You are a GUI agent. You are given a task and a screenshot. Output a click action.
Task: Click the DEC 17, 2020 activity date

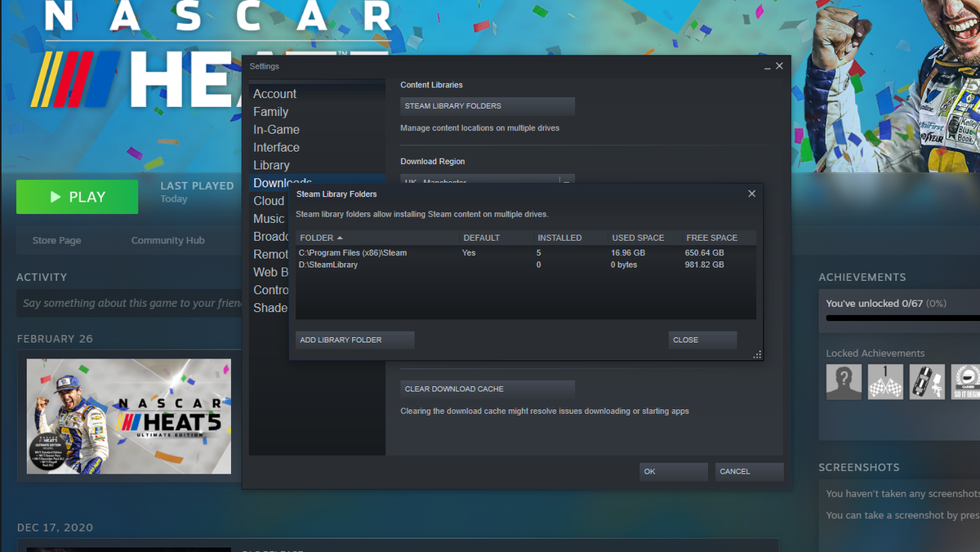pyautogui.click(x=55, y=528)
